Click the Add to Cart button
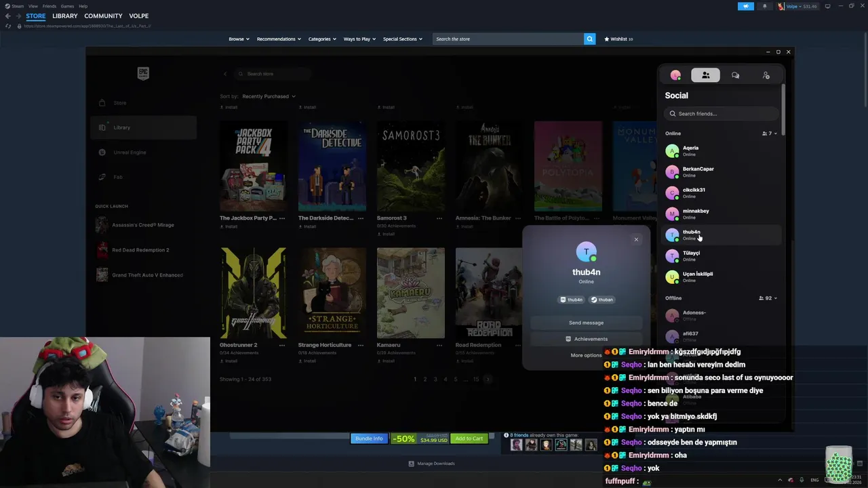Screen dimensions: 868x488 click(x=469, y=439)
